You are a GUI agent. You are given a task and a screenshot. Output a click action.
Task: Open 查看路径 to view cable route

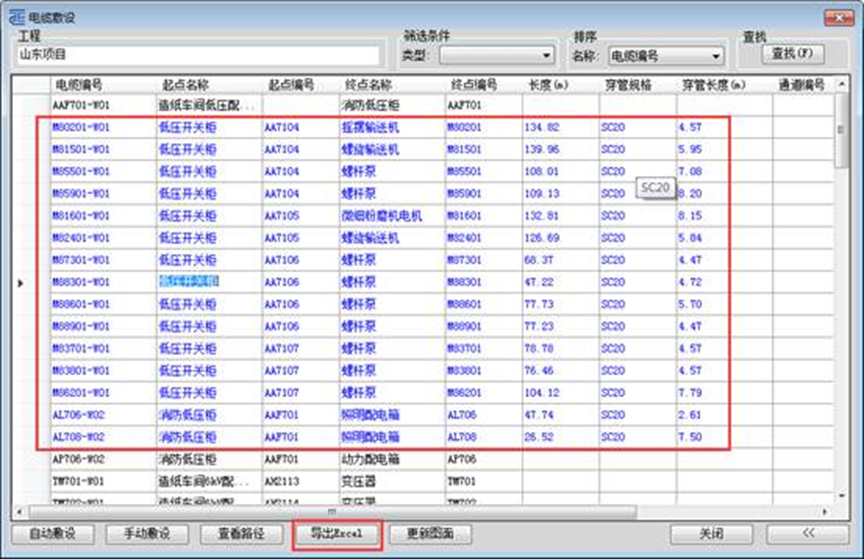pyautogui.click(x=242, y=534)
